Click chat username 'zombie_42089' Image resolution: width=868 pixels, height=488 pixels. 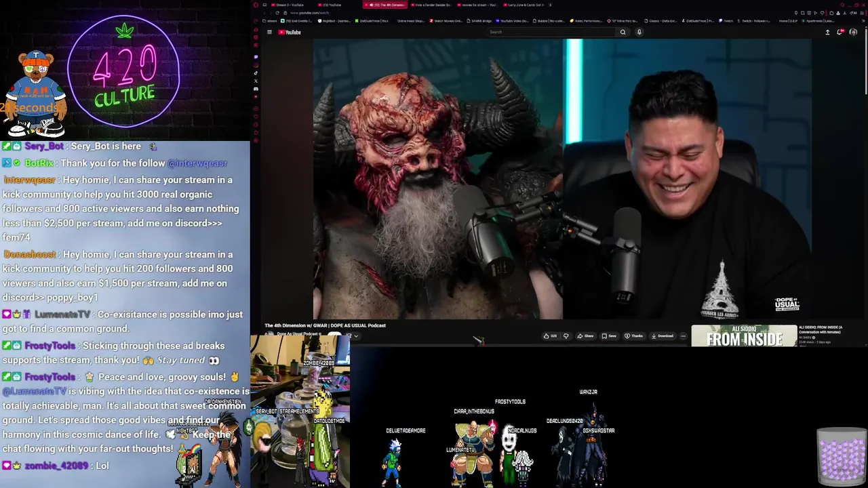57,466
